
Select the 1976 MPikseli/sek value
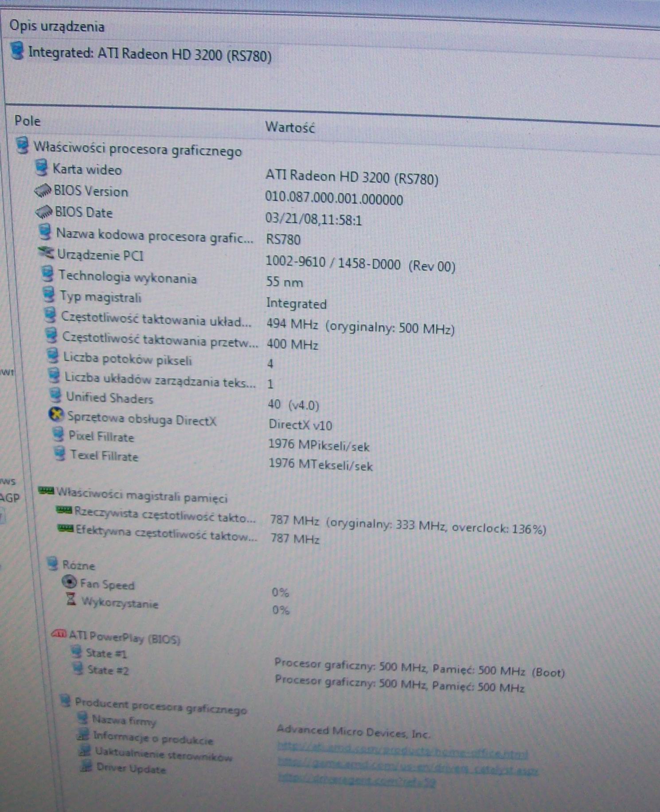319,445
